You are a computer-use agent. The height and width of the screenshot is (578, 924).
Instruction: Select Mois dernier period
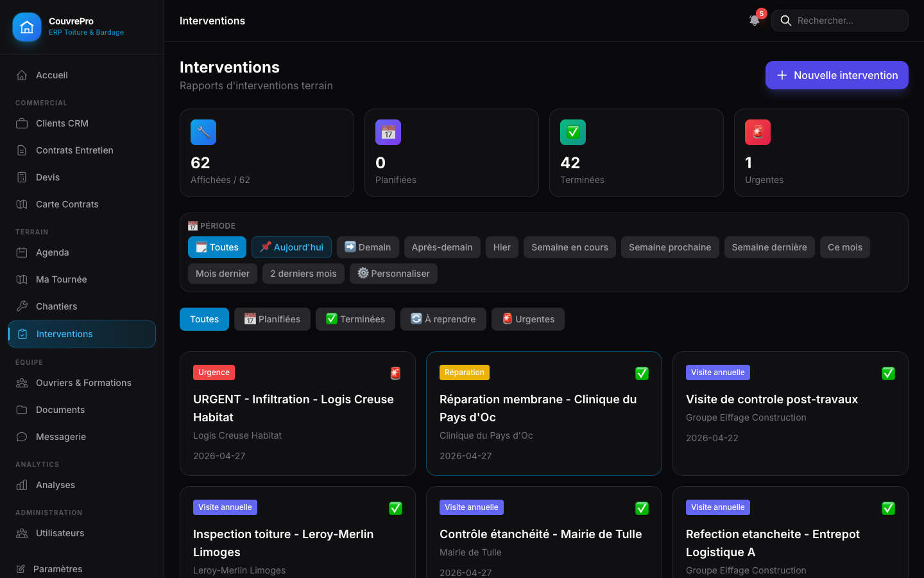click(x=223, y=274)
